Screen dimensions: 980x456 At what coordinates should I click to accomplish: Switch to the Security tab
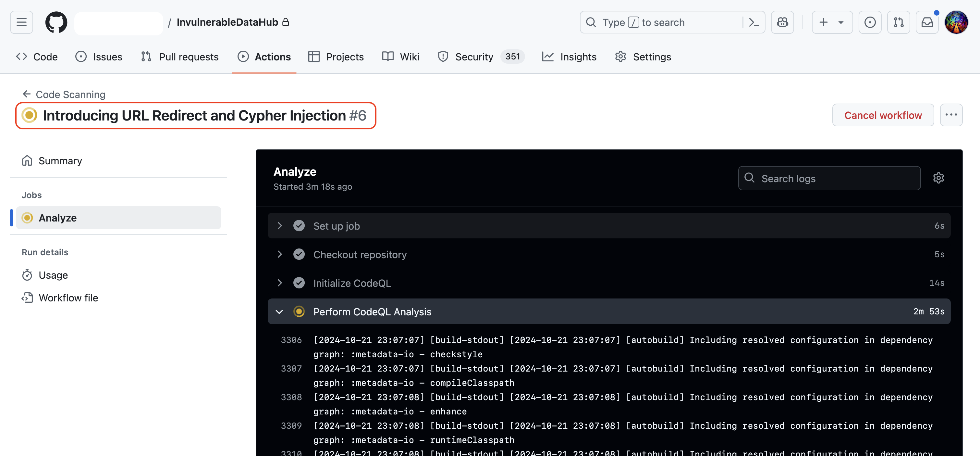[x=474, y=57]
